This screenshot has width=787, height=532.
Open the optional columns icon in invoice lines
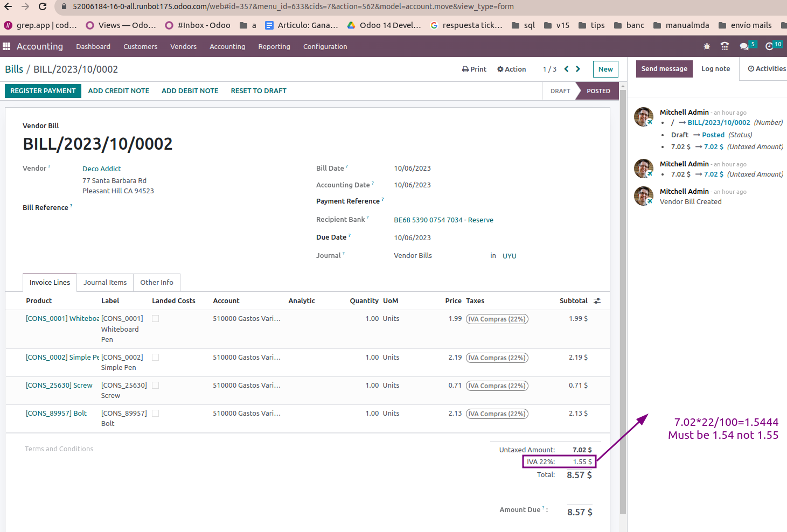[x=597, y=301]
